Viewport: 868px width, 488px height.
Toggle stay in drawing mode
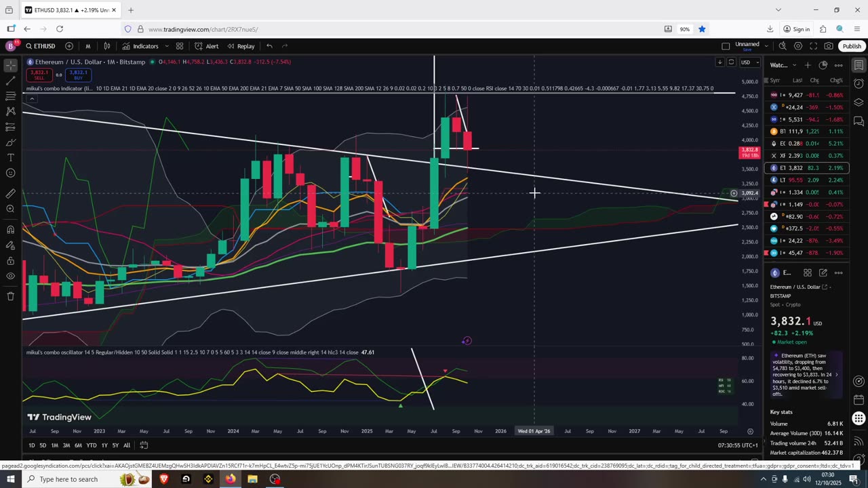pos(11,245)
